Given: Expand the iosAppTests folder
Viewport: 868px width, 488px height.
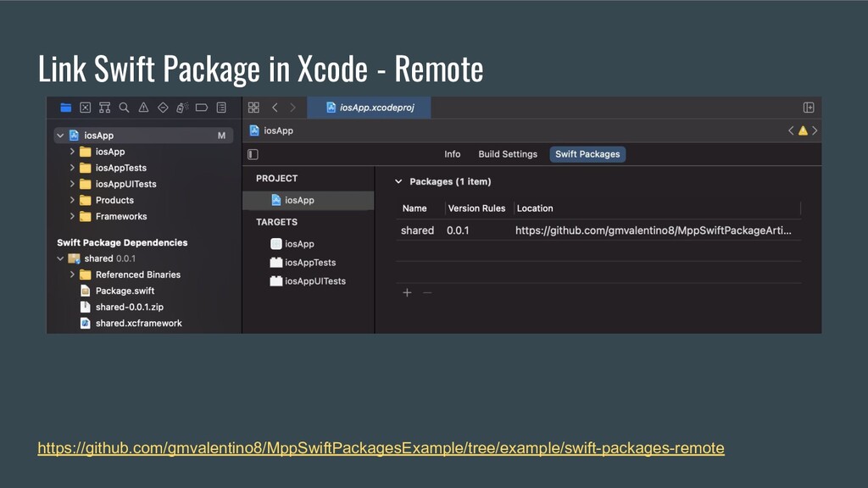Looking at the screenshot, I should tap(72, 168).
